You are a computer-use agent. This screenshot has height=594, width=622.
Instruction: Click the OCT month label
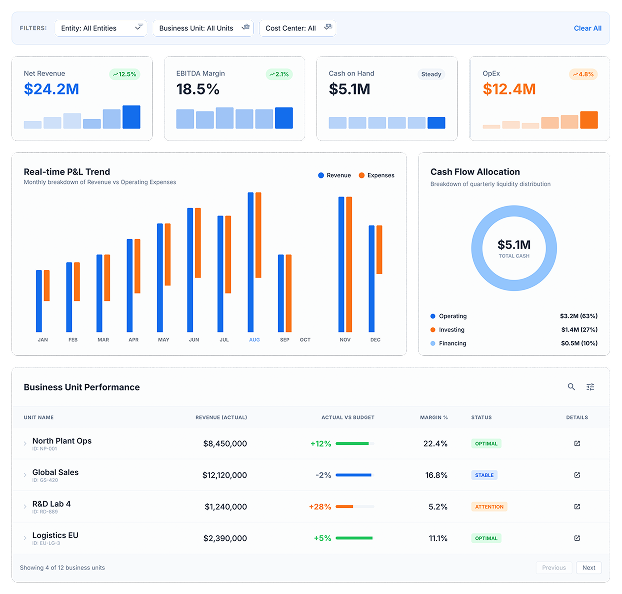point(305,340)
